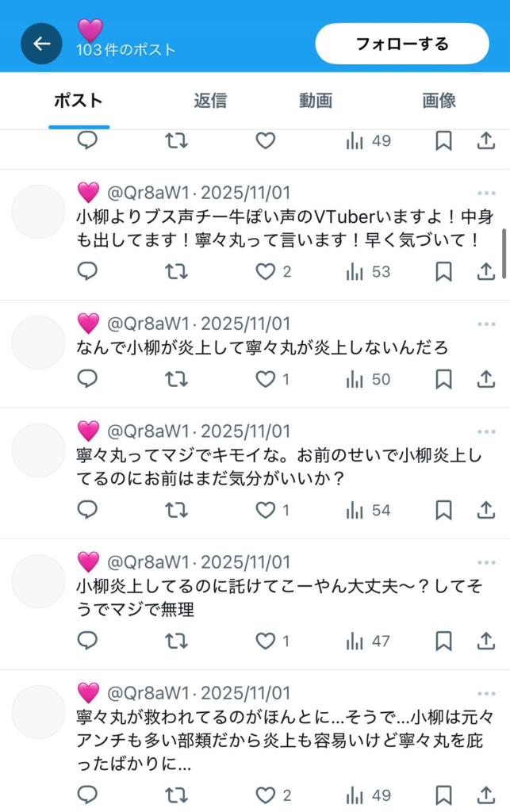Like the こーやん大丈夫 post

[x=266, y=641]
